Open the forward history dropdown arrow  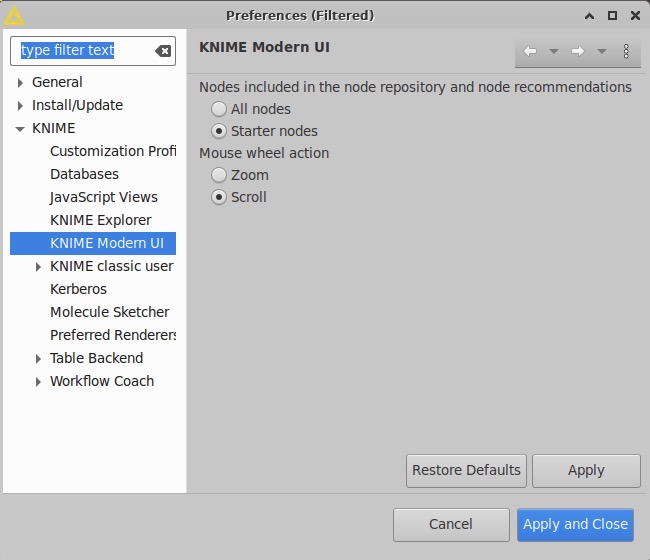[x=601, y=51]
